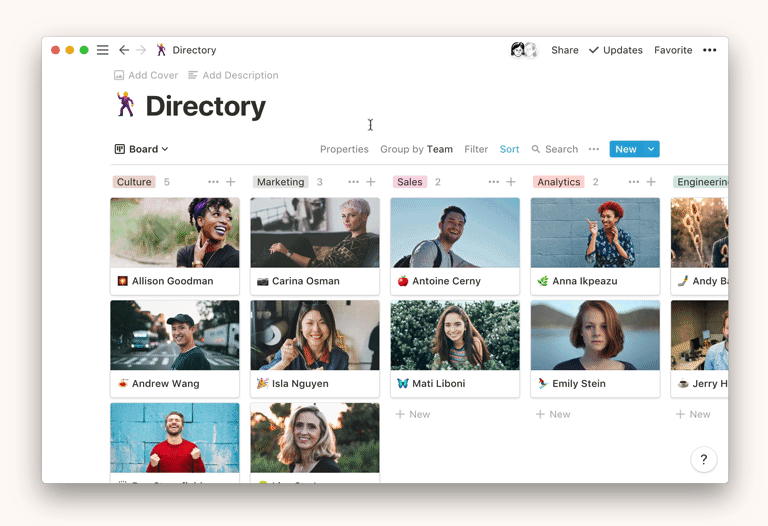Click the Directory page emoji icon
This screenshot has width=768, height=526.
point(125,105)
